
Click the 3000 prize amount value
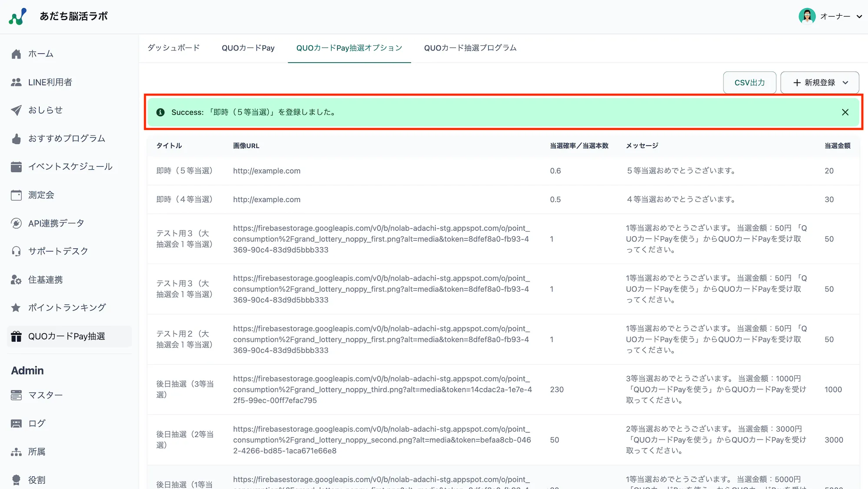pos(834,440)
